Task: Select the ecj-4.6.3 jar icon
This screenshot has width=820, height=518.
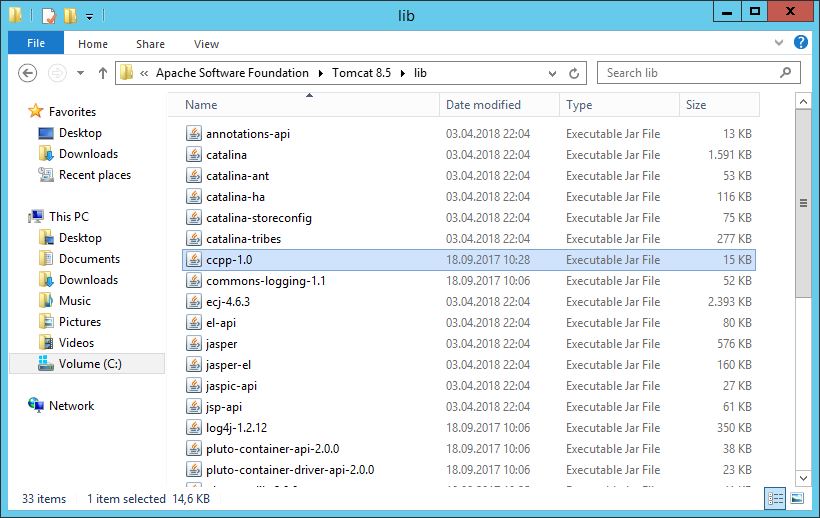Action: (193, 302)
